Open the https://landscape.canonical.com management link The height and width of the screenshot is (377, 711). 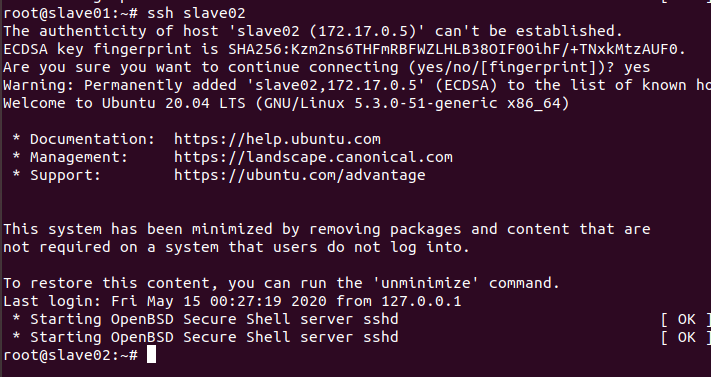pyautogui.click(x=313, y=157)
